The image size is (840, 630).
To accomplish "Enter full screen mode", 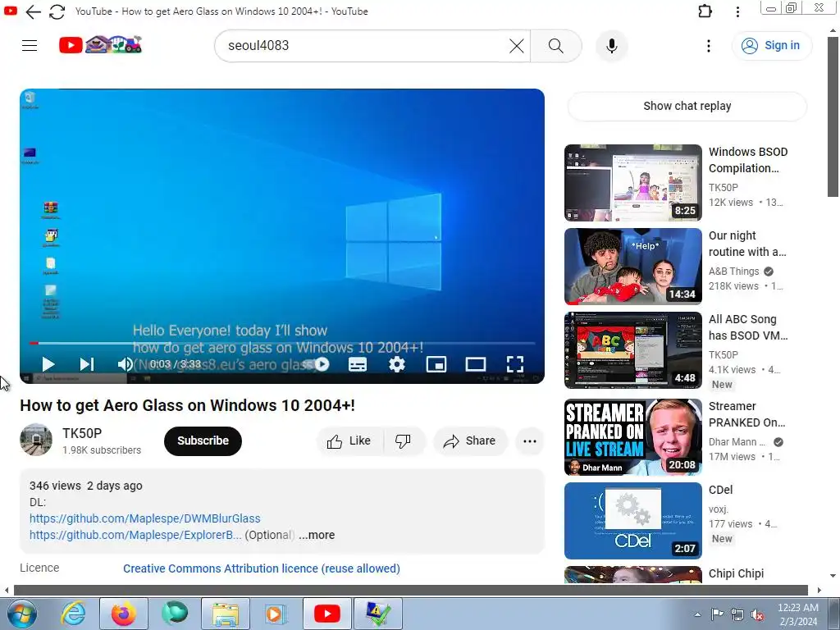I will tap(515, 364).
